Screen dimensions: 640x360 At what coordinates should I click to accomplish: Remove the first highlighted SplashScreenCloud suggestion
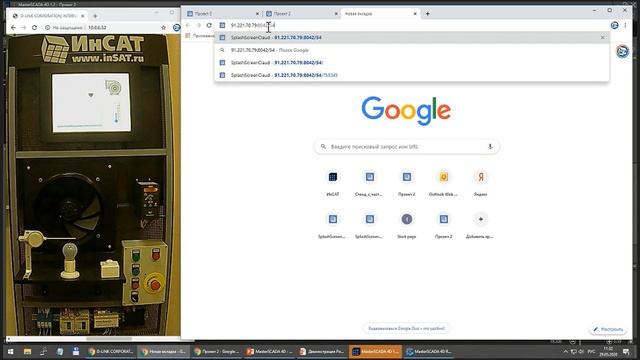pos(602,38)
